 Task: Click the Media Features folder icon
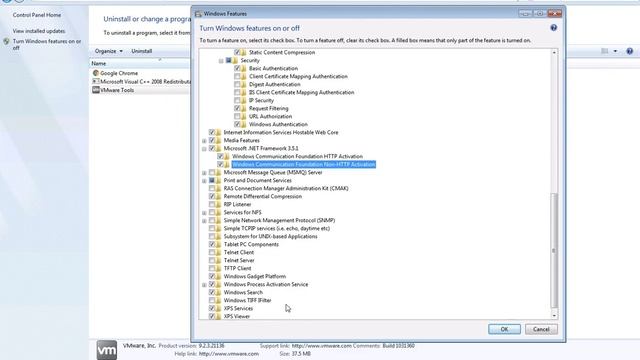(218, 140)
